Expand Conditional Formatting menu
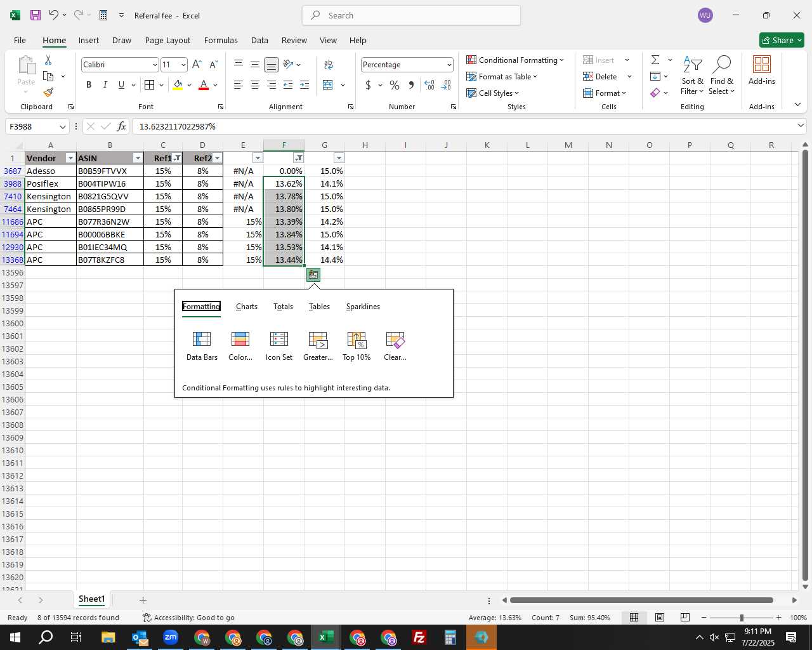 coord(515,60)
